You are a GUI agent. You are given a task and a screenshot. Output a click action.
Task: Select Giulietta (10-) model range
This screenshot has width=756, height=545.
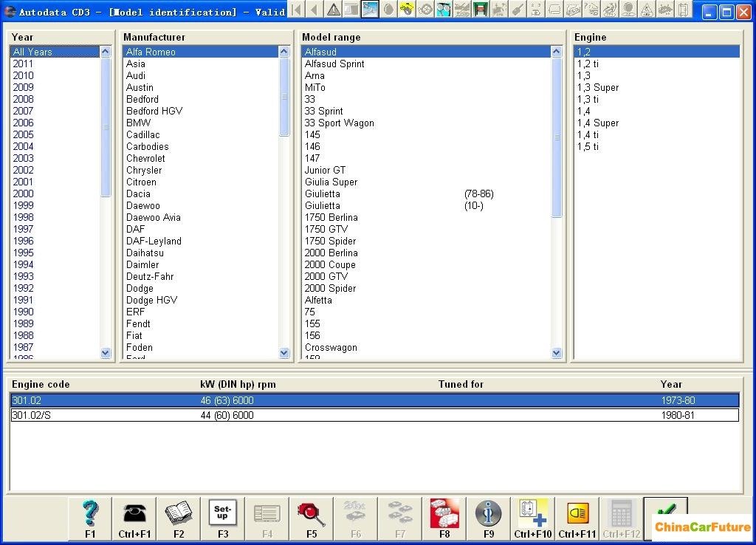point(426,205)
